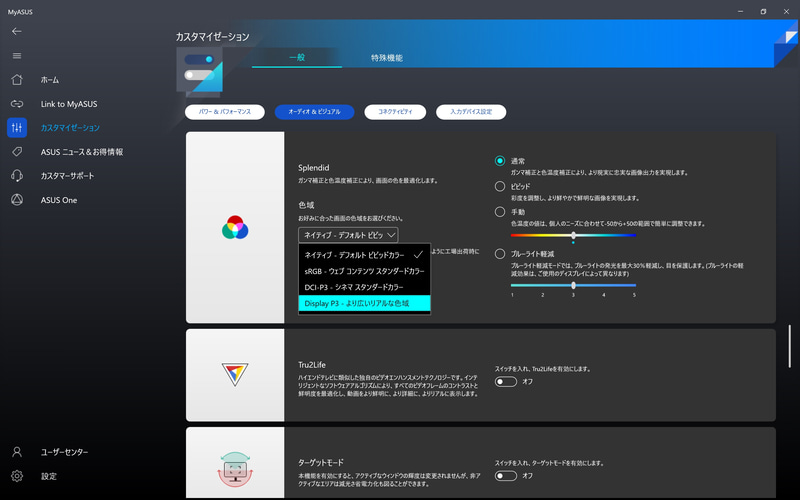Click the パワー & パフォーマンス button
The image size is (800, 500).
pos(224,112)
